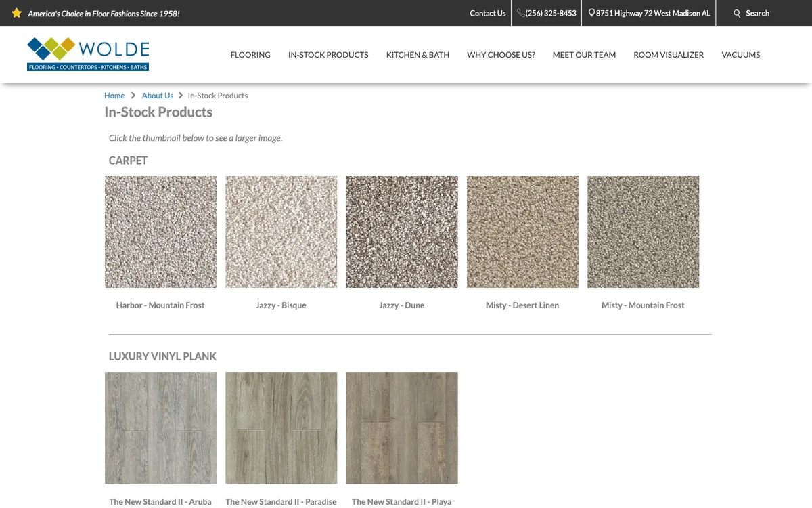
Task: Enlarge Jazzy - Bisque carpet thumbnail
Action: tap(281, 232)
